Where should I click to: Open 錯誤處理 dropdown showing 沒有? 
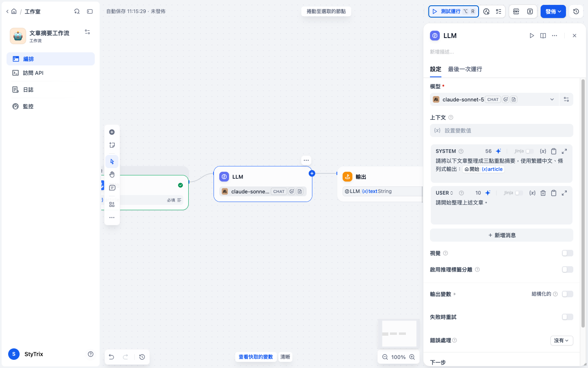[x=561, y=340]
